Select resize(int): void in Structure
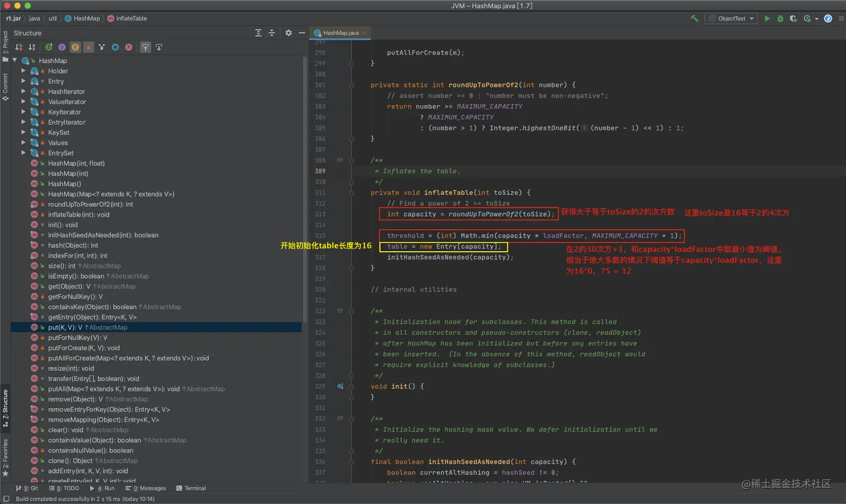 (x=70, y=368)
